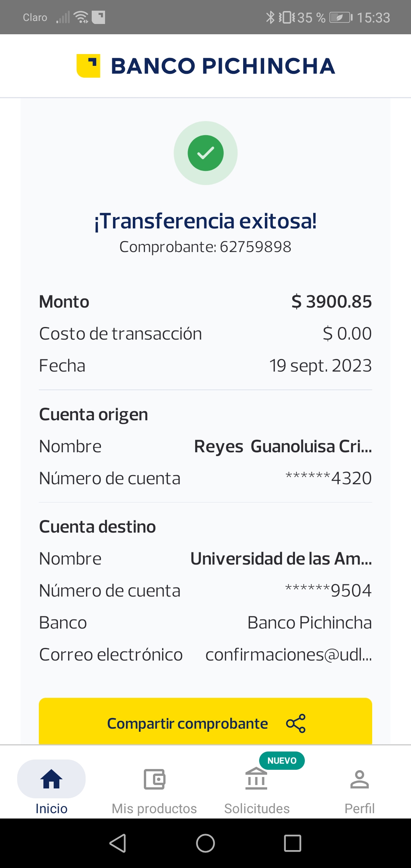
Task: Tap the green success checkmark icon
Action: coord(205,153)
